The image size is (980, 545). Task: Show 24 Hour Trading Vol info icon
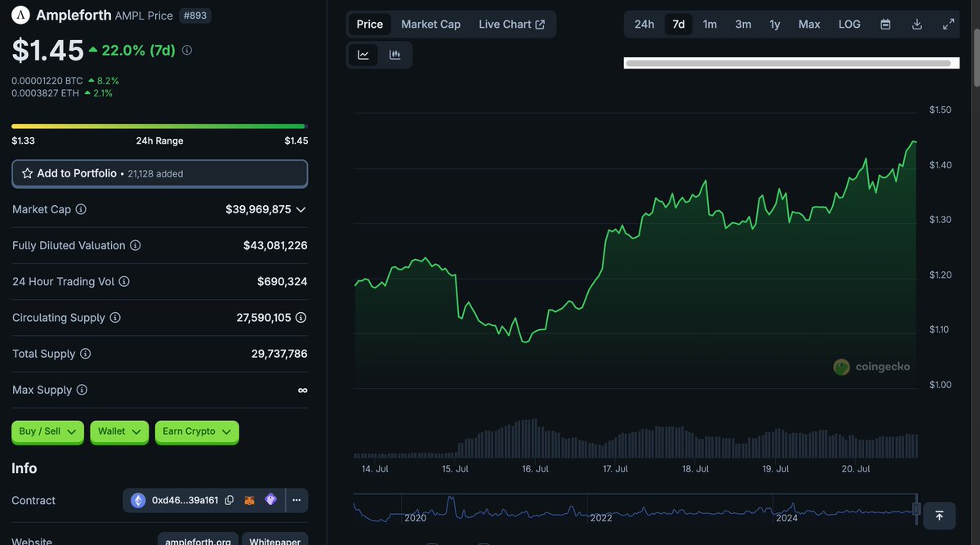click(x=124, y=281)
